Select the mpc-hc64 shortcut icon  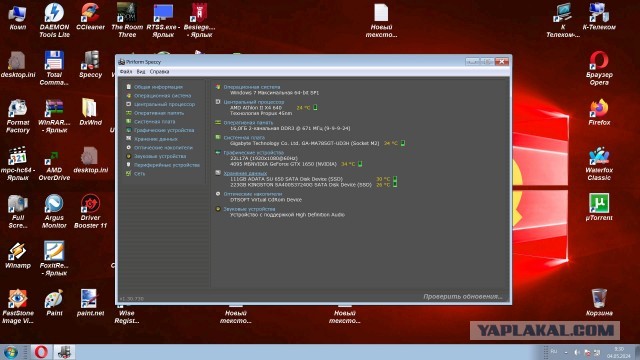point(18,163)
